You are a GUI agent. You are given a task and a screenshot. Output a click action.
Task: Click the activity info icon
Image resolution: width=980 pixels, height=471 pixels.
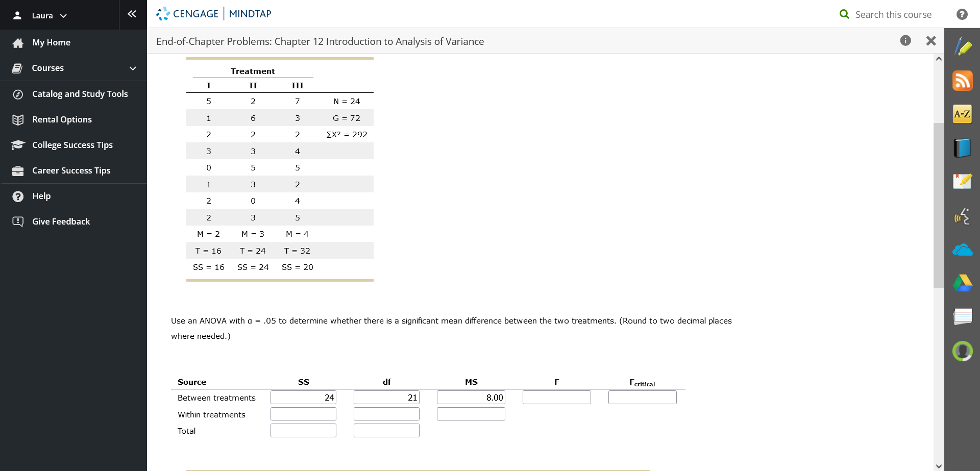point(905,41)
